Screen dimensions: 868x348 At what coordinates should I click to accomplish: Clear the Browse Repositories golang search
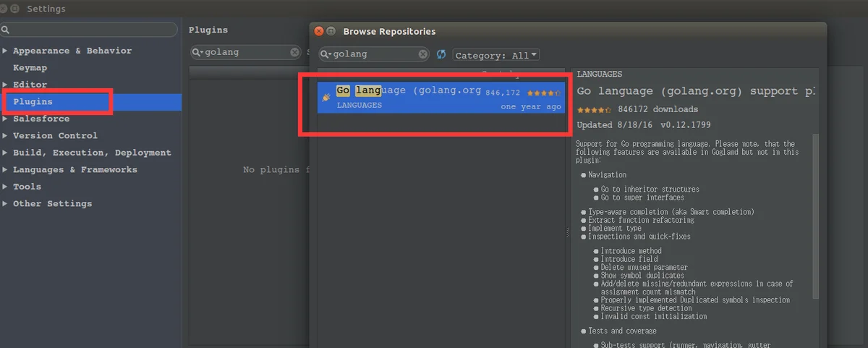point(423,54)
